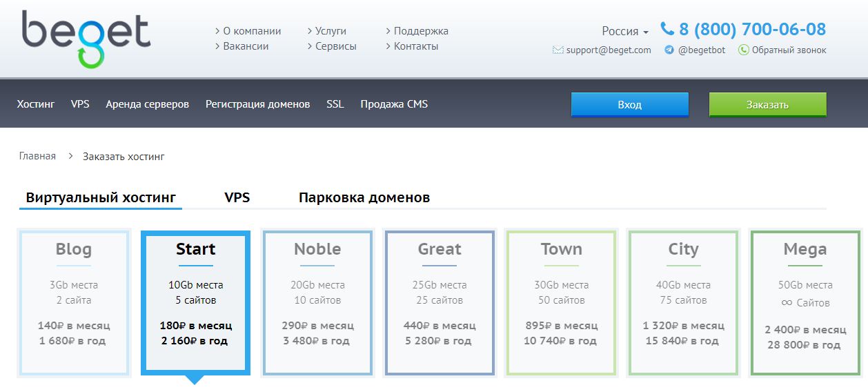Image resolution: width=868 pixels, height=392 pixels.
Task: Click the phone handset icon
Action: click(667, 29)
